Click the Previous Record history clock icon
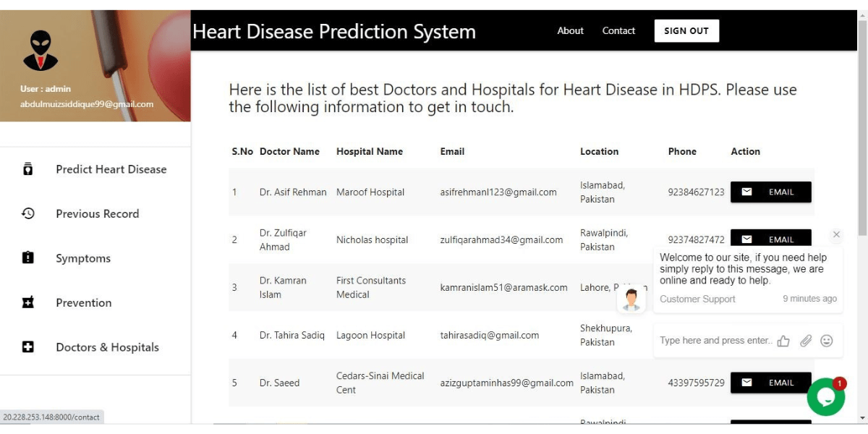Image resolution: width=868 pixels, height=434 pixels. (x=28, y=213)
